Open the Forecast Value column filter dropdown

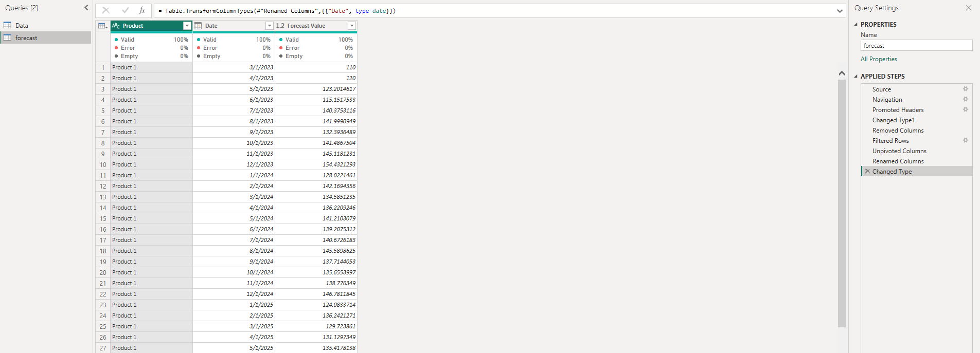[352, 26]
